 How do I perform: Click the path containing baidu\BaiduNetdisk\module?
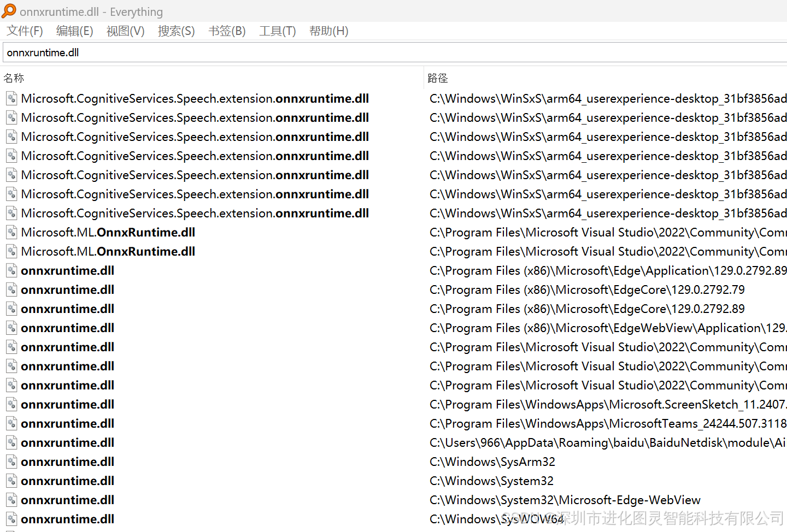pos(608,442)
